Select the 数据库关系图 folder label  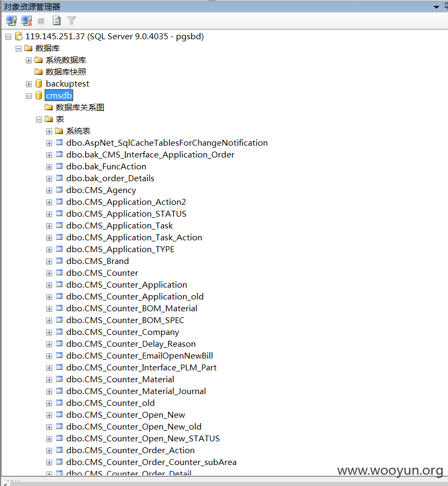[80, 107]
